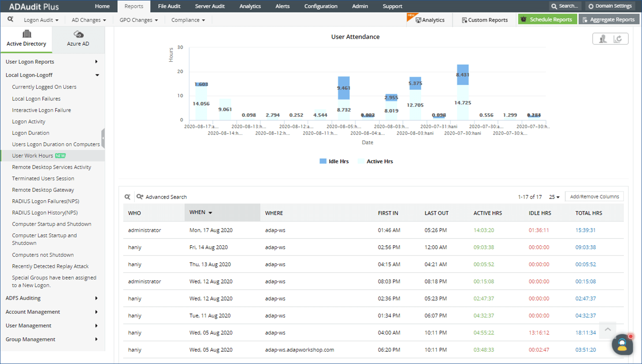Select the User Work Hours report
Viewport: 642px width, 364px height.
tap(34, 155)
